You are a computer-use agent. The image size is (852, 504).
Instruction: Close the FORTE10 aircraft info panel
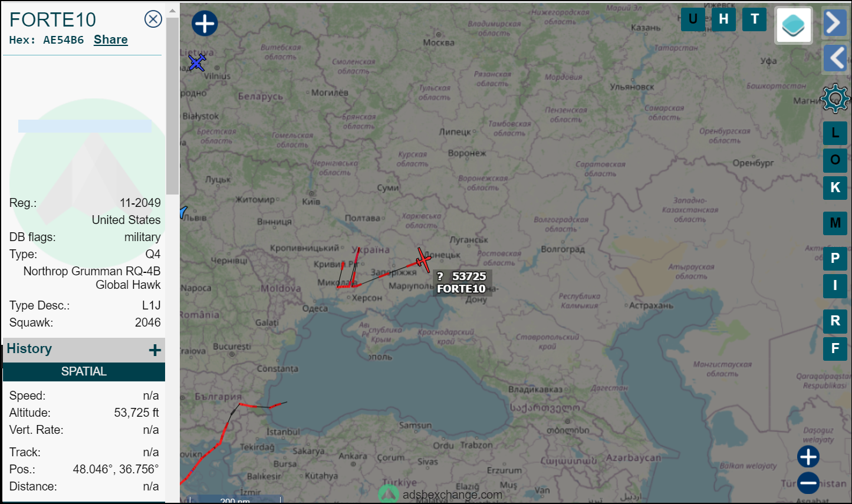[x=153, y=19]
